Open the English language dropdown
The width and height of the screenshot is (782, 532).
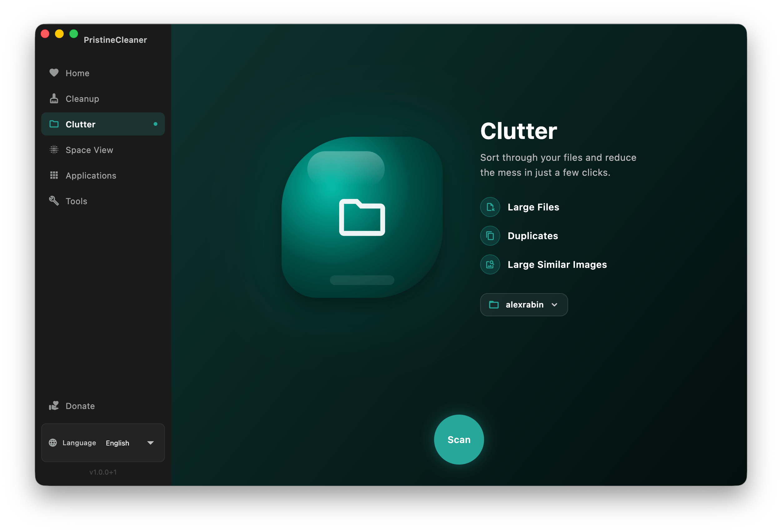(130, 443)
